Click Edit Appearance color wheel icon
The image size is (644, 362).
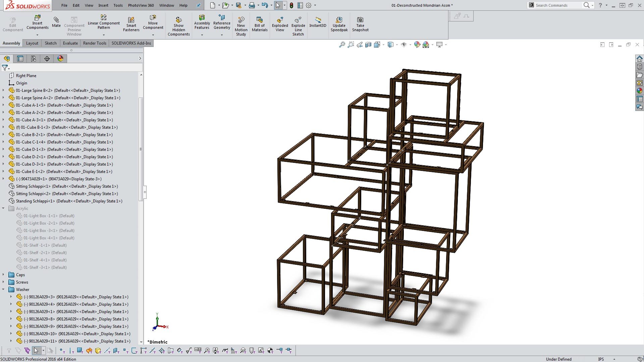417,45
